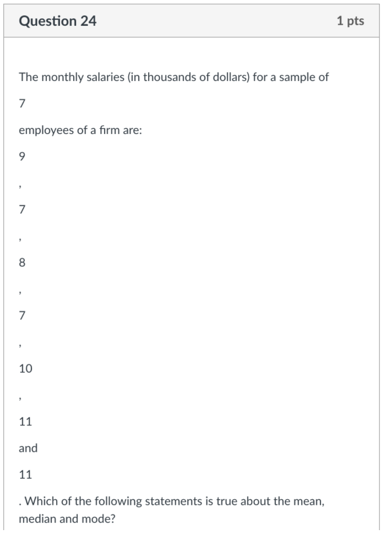Select the 7 between 9 and 8
This screenshot has height=550, width=392.
22,209
